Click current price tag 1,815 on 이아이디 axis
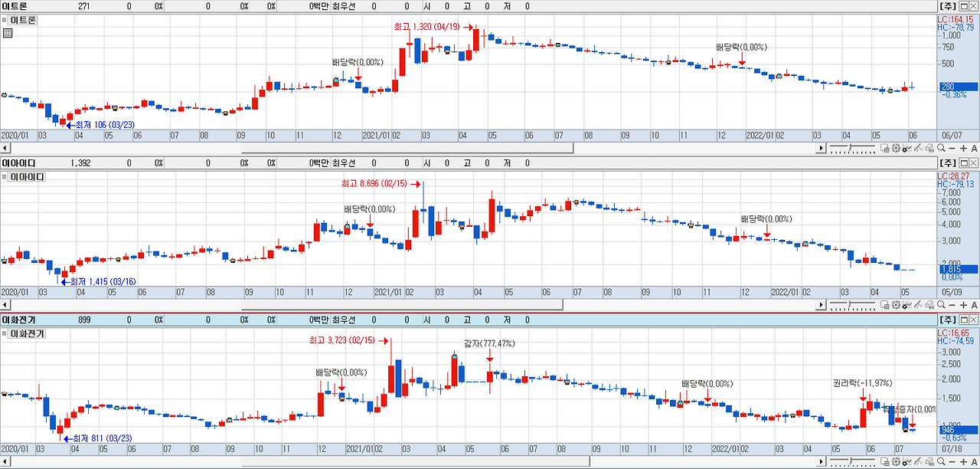980x469 pixels. (x=957, y=269)
